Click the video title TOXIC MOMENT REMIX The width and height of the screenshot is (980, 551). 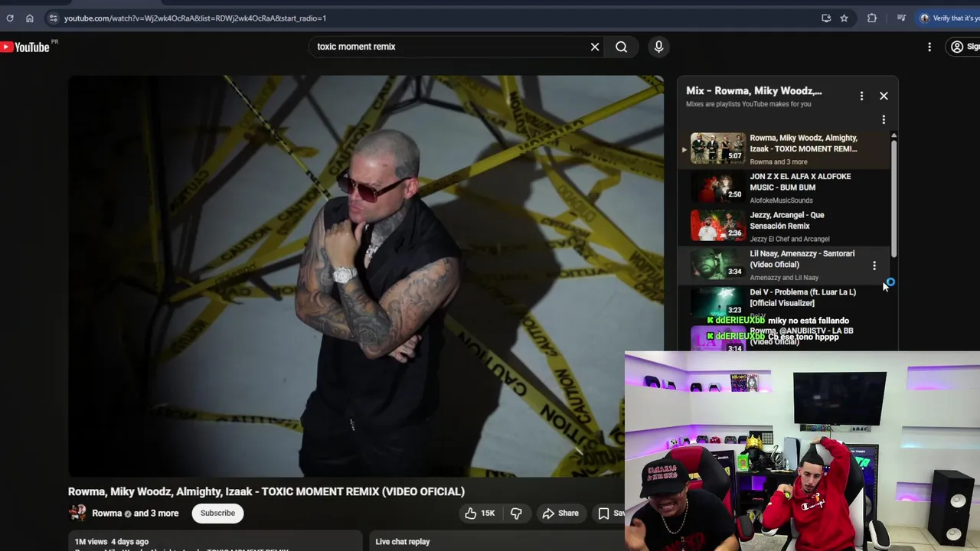266,491
